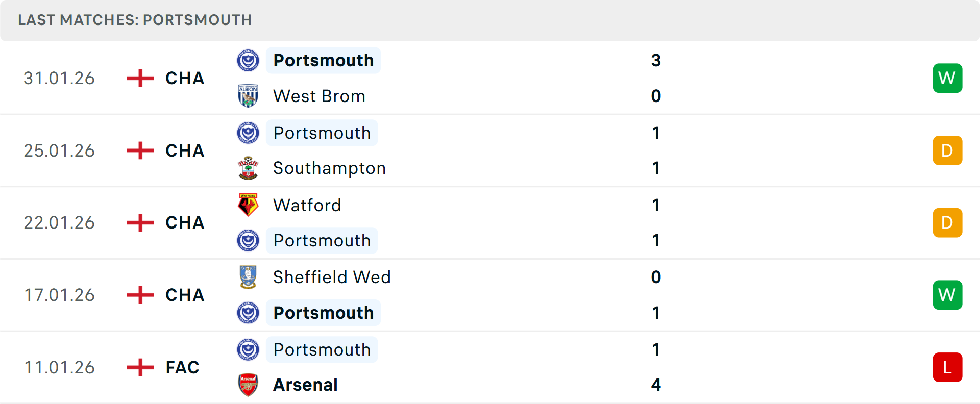The image size is (980, 404).
Task: Click the D badge for Watford match
Action: (x=947, y=223)
